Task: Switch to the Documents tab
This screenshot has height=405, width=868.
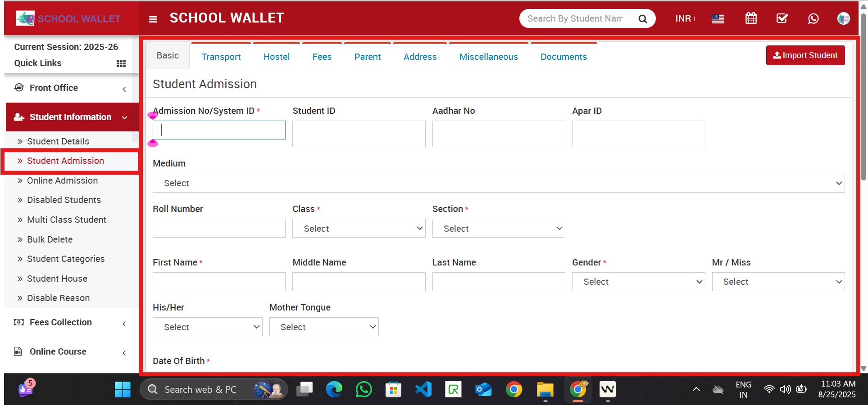Action: pyautogui.click(x=564, y=57)
